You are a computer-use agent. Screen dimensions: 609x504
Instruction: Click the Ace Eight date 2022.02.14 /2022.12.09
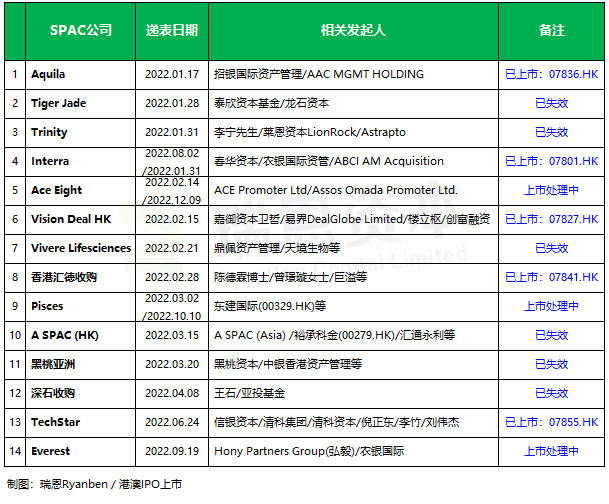172,191
